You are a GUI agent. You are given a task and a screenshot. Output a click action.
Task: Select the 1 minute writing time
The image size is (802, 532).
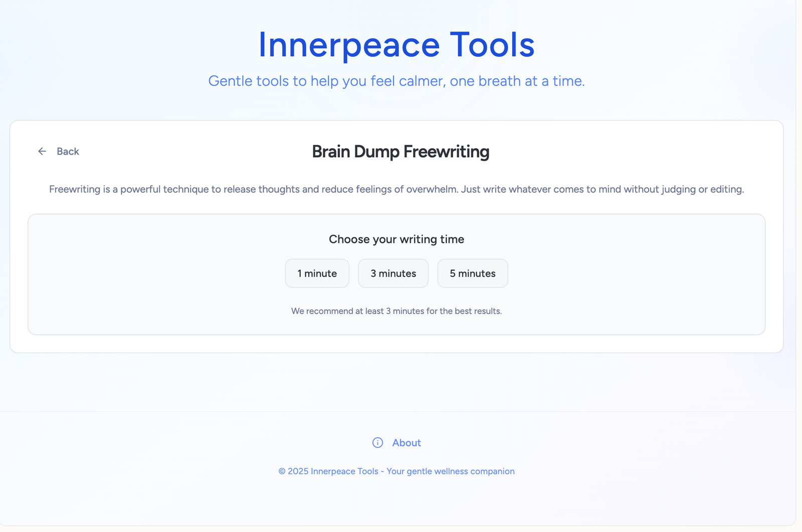pos(317,274)
